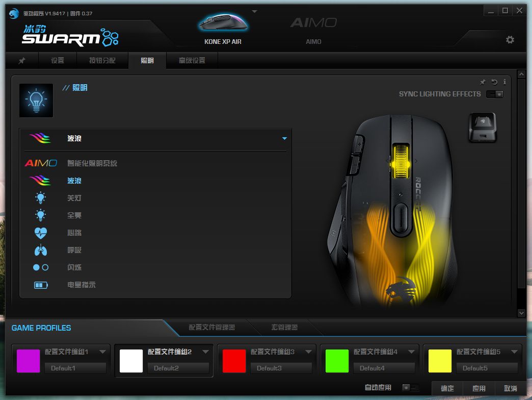
Task: Click the 应用 apply button
Action: tap(478, 388)
